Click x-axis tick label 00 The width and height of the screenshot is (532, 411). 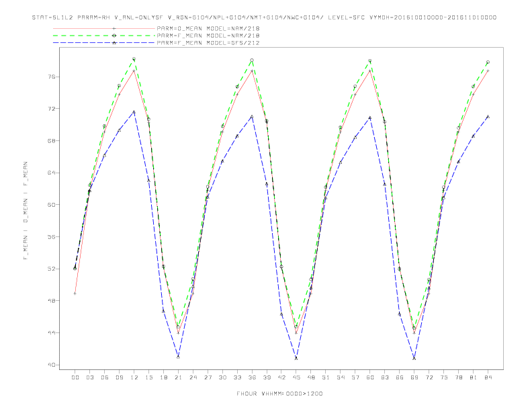(x=75, y=377)
